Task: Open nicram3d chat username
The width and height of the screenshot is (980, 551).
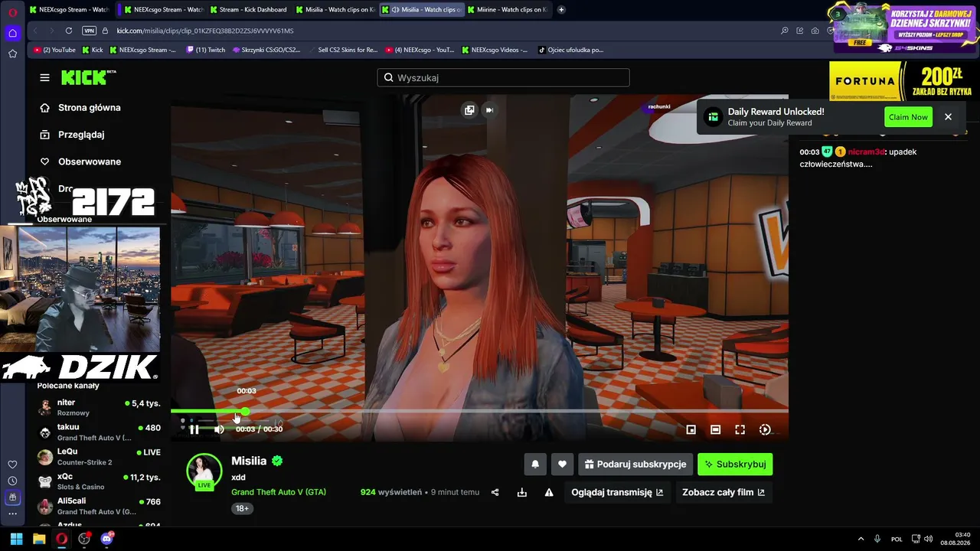Action: [866, 152]
